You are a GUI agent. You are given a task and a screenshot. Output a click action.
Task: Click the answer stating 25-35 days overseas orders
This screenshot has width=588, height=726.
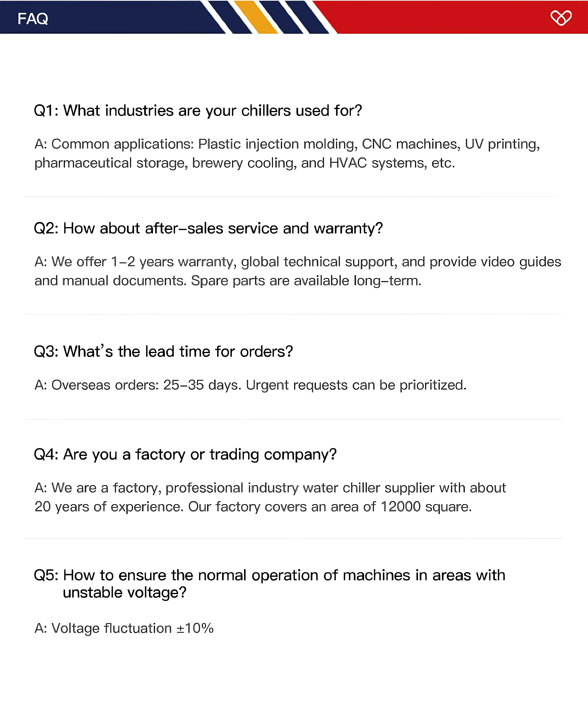[x=251, y=385]
